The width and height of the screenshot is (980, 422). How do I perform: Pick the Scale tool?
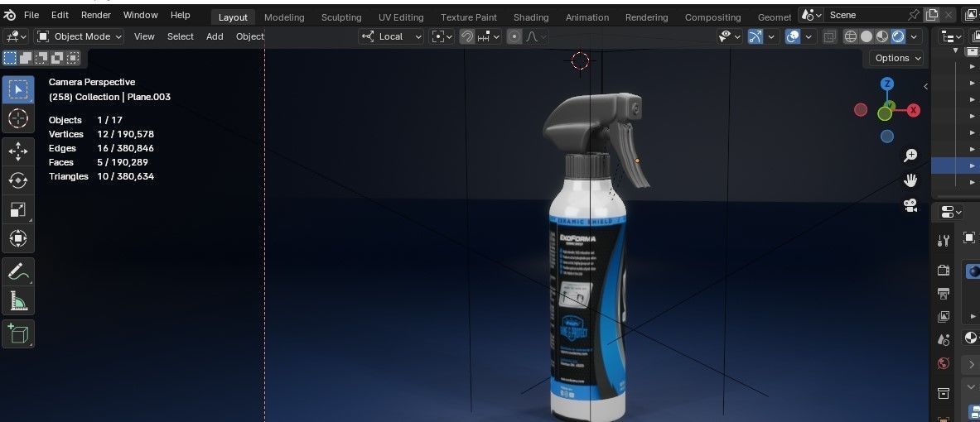point(18,209)
